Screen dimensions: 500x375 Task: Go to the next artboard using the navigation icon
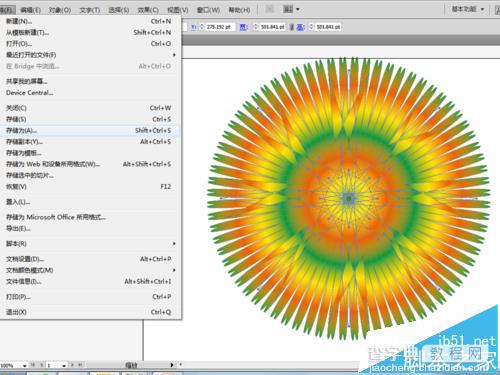pos(72,365)
